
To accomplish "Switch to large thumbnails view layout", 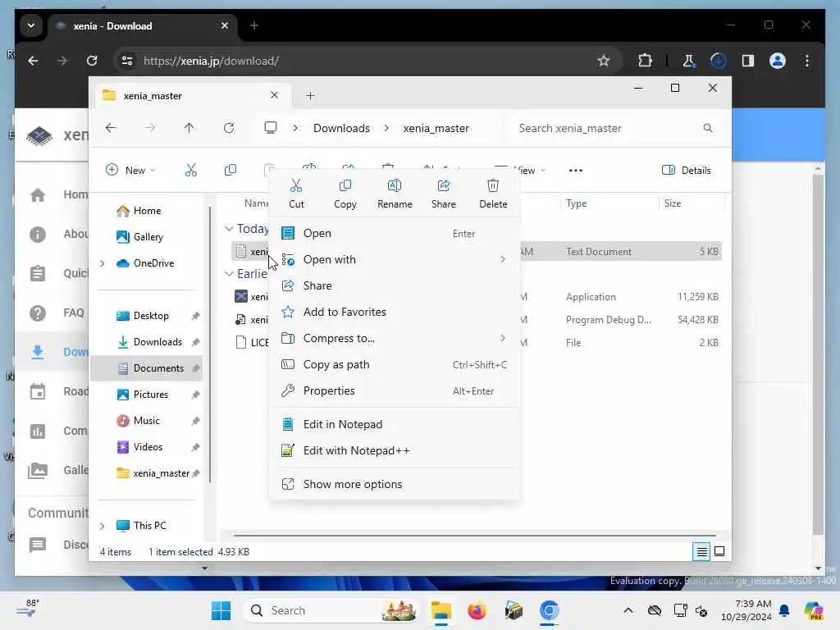I will [719, 551].
